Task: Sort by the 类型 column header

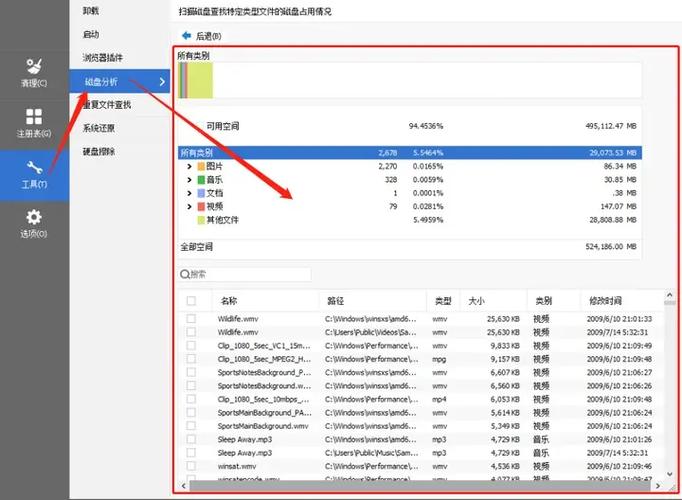Action: click(x=443, y=300)
